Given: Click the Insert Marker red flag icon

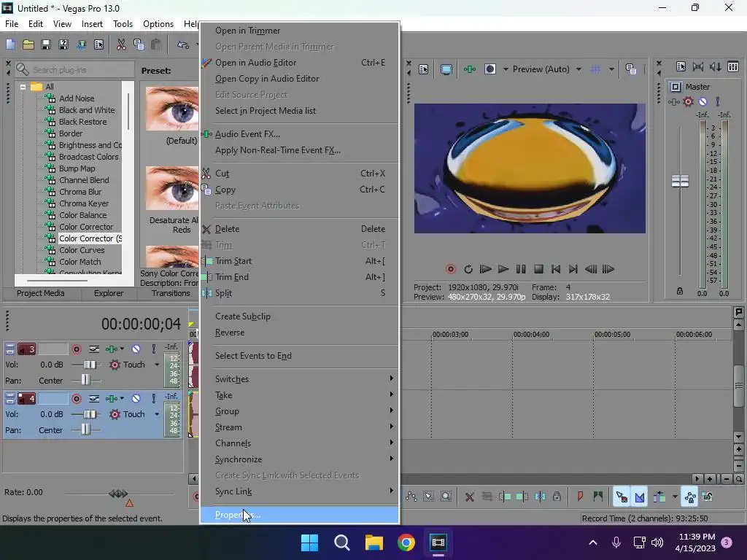Looking at the screenshot, I should 580,497.
